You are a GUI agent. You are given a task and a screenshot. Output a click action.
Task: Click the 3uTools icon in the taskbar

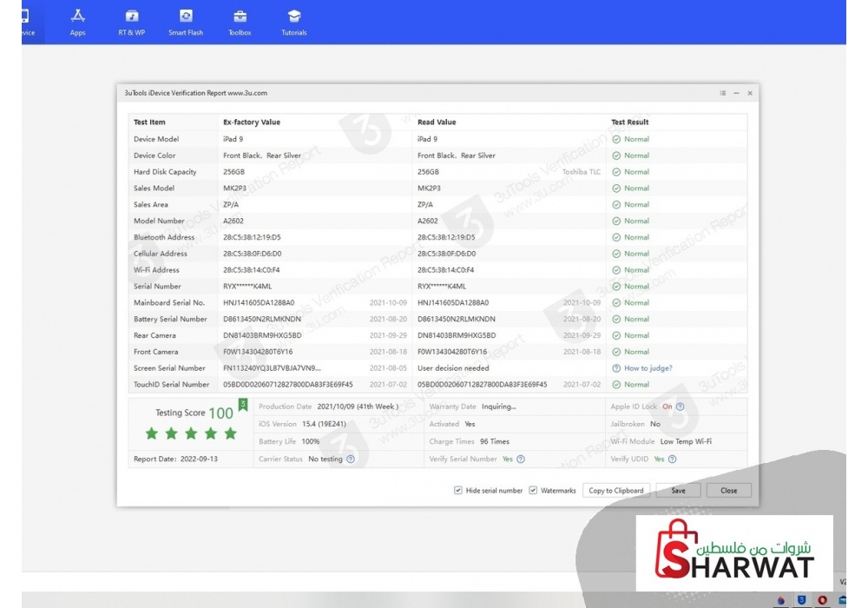point(800,600)
